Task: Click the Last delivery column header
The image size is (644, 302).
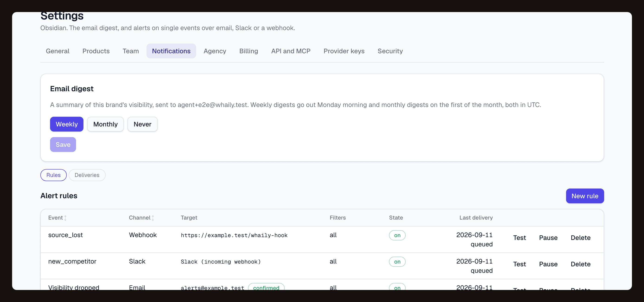Action: click(476, 218)
